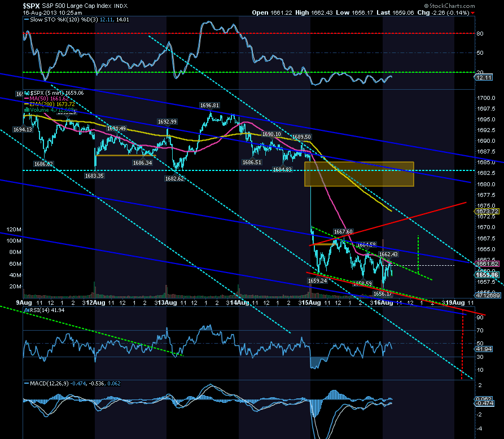Click the 80 level label on stochastic axis
Viewport: 504px width, 439px height.
(480, 33)
